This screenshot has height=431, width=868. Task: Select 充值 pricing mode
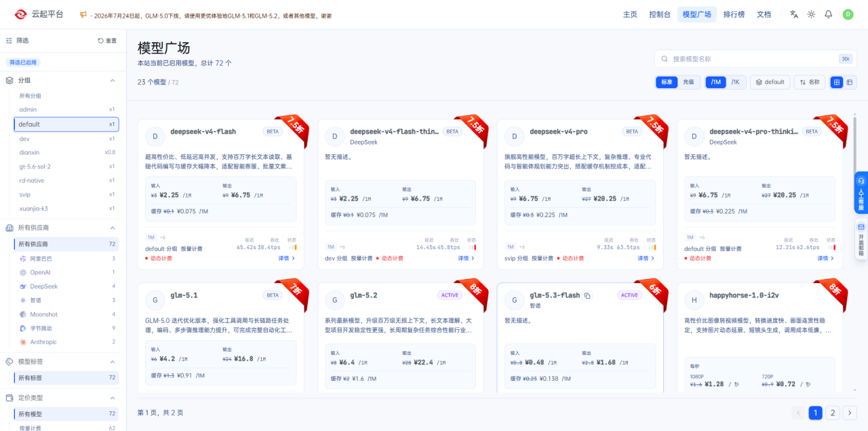pos(688,82)
